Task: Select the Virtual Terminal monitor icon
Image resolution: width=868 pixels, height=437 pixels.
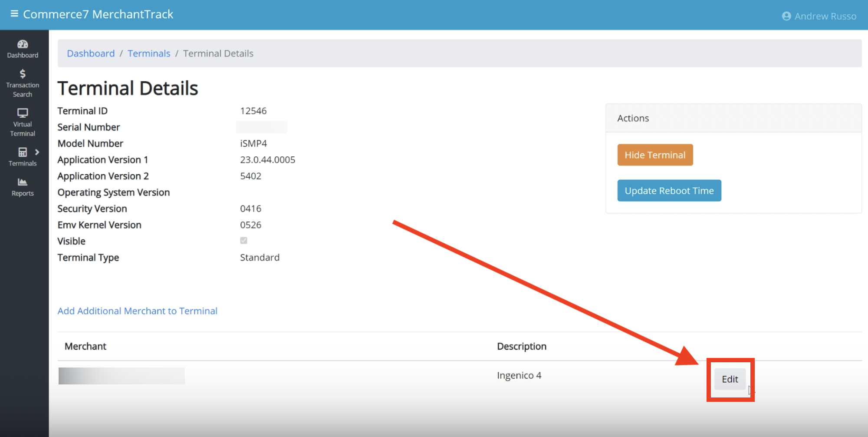Action: [x=23, y=113]
